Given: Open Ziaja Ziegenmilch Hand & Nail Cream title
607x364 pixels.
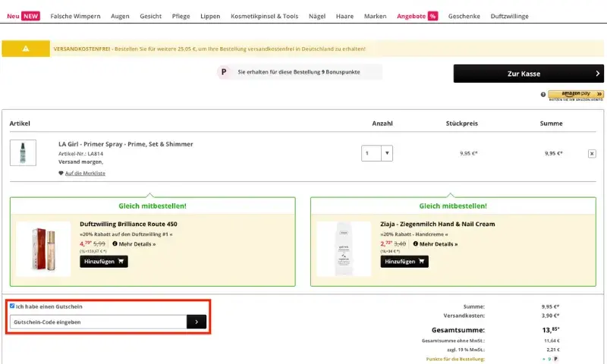Looking at the screenshot, I should point(438,224).
